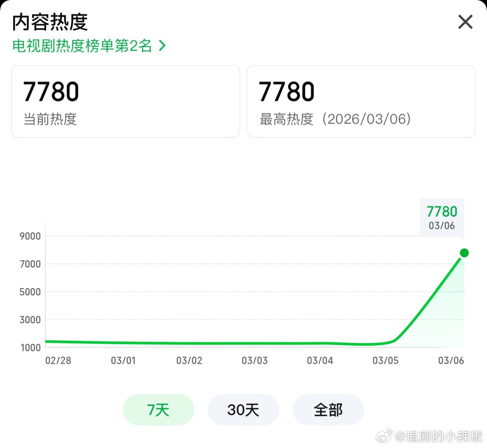Click the 03/02 x-axis date label

[189, 360]
